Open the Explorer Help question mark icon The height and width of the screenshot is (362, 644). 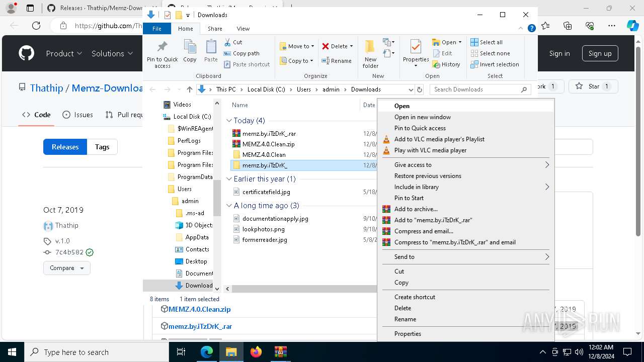click(531, 29)
